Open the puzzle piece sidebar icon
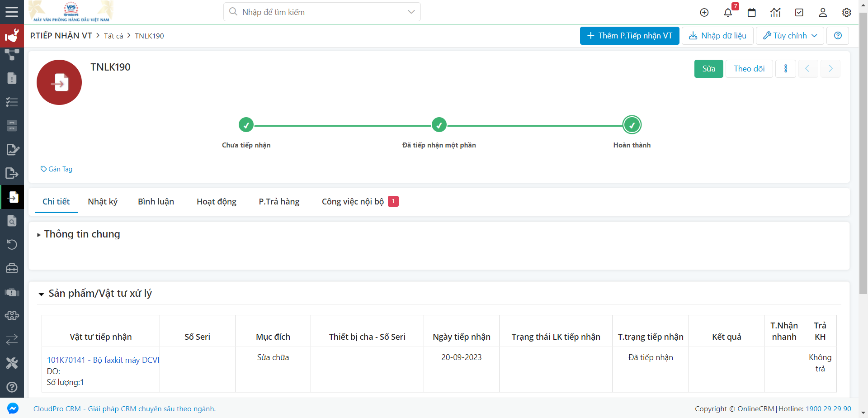 (x=12, y=316)
